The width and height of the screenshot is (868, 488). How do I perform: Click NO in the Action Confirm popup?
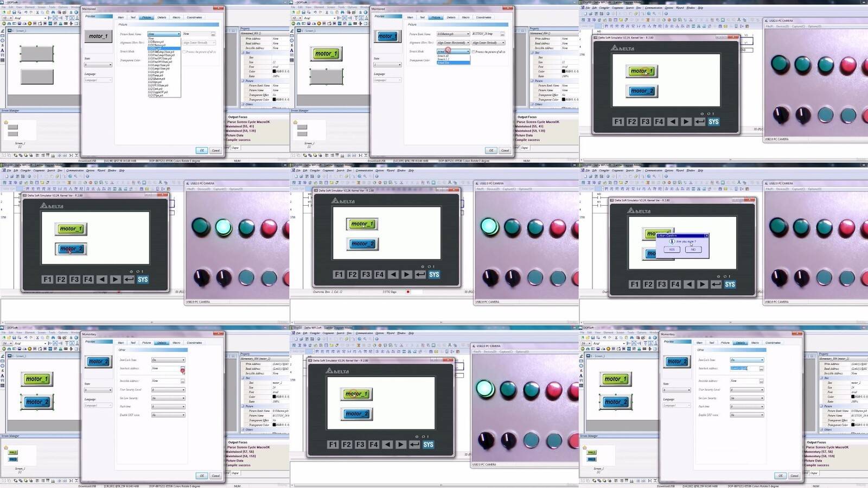(693, 250)
